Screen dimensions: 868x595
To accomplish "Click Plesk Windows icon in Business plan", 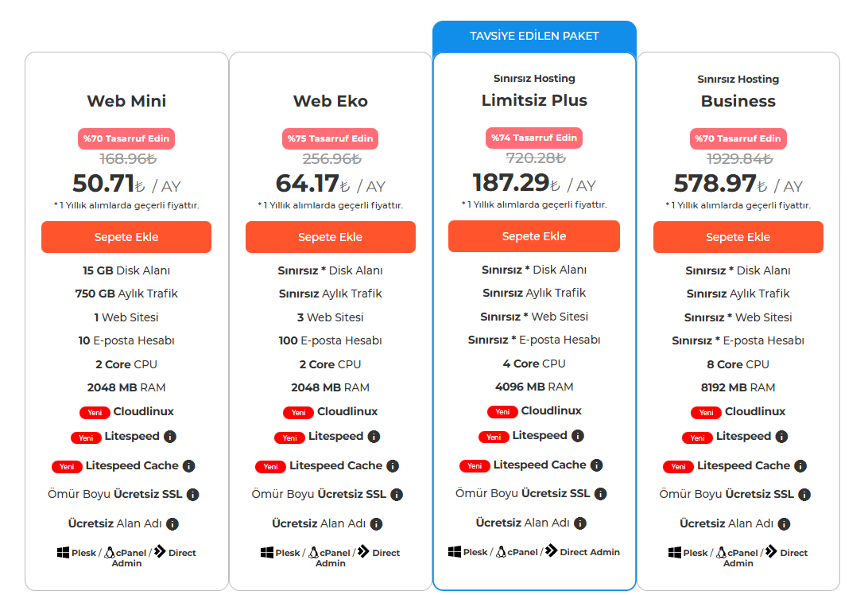I will tap(675, 552).
